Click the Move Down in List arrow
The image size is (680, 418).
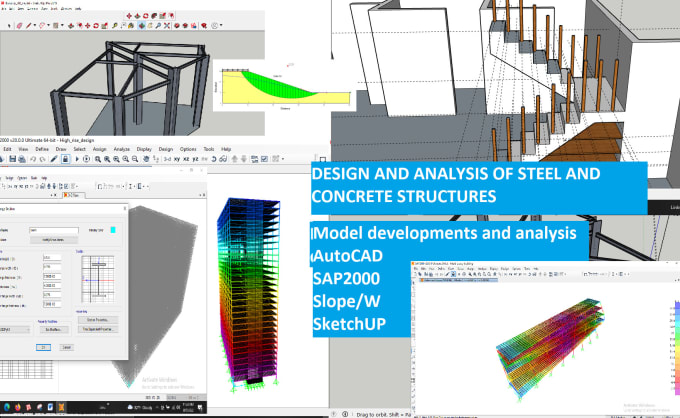244,159
